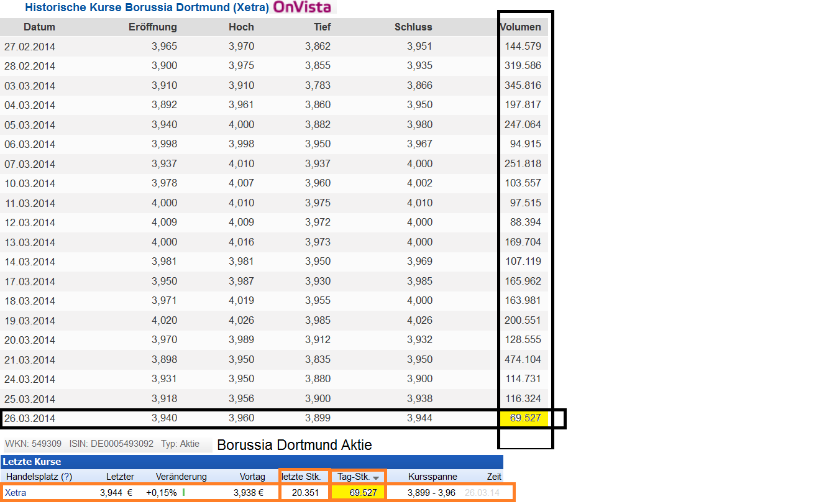Click volume value 474.104
The width and height of the screenshot is (819, 504).
523,359
